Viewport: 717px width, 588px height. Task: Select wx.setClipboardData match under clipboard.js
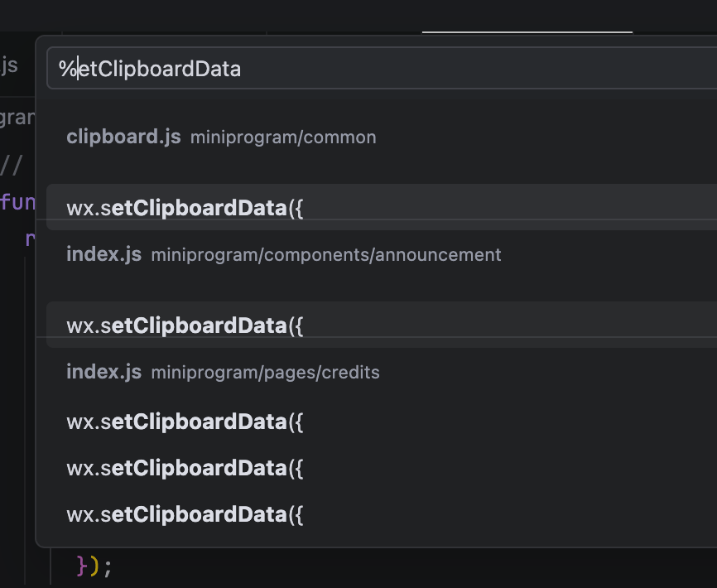tap(185, 208)
